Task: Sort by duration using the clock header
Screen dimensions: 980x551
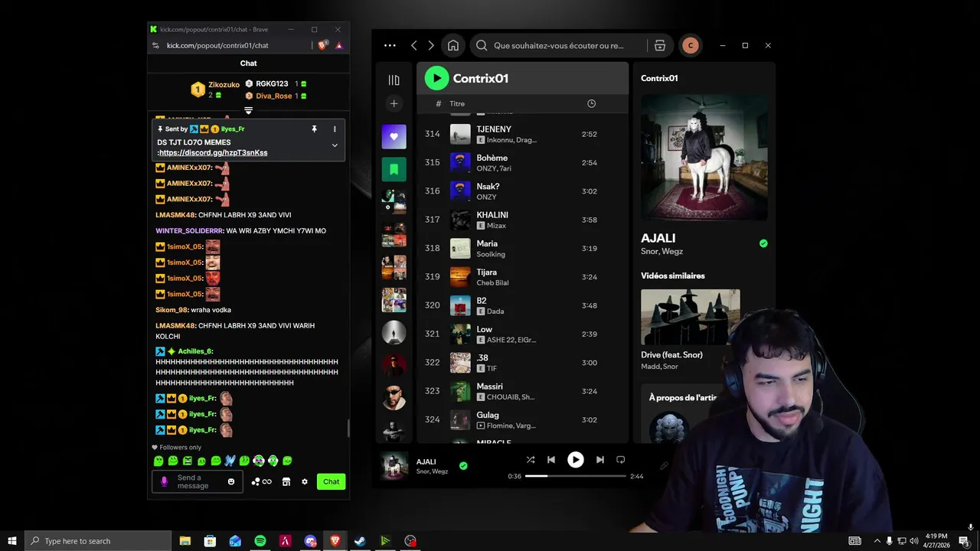Action: pos(591,103)
